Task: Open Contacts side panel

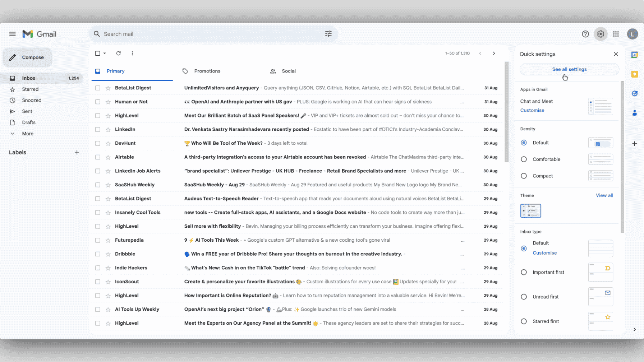Action: [x=635, y=113]
